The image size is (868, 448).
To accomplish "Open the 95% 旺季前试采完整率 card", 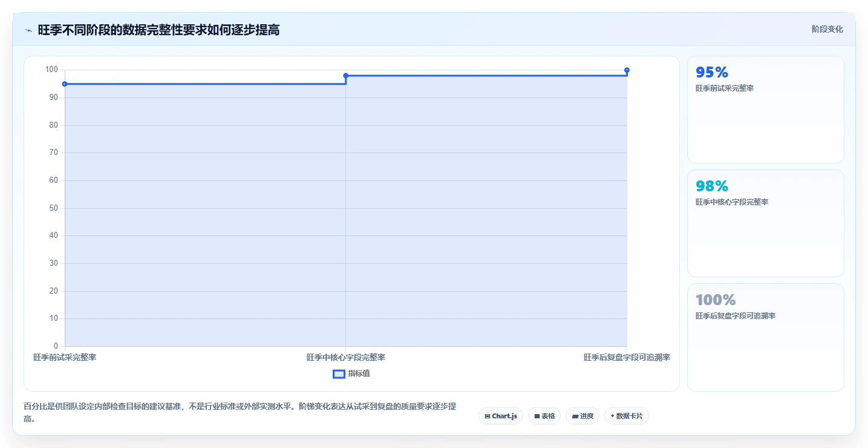I will pyautogui.click(x=765, y=110).
